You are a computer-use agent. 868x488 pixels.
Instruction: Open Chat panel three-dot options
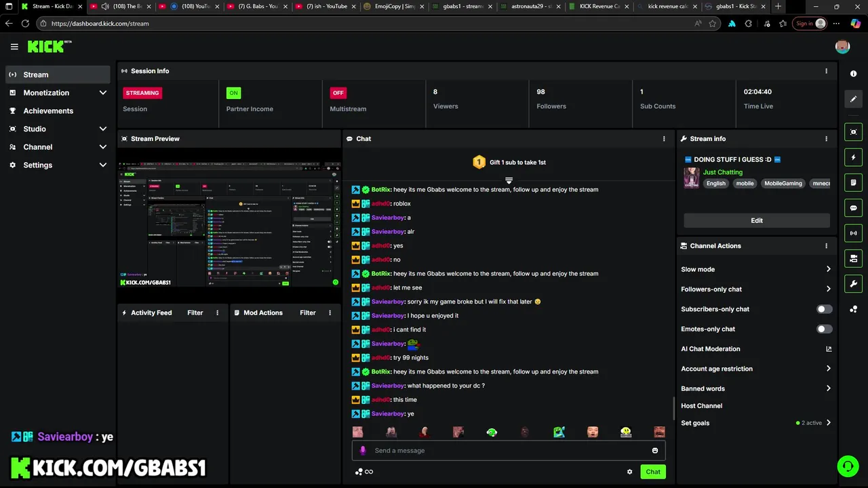(x=664, y=139)
